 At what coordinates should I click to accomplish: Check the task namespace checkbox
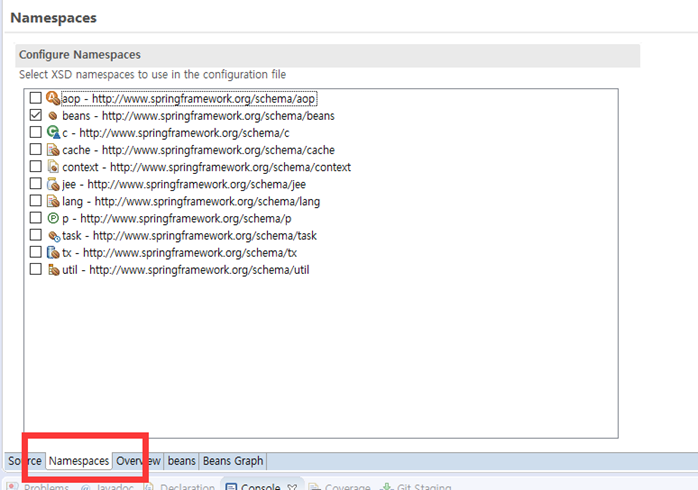(36, 235)
